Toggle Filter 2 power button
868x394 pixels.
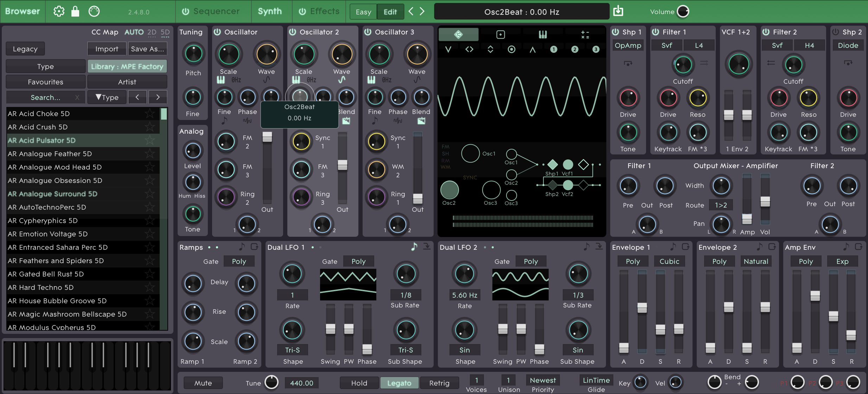point(766,32)
